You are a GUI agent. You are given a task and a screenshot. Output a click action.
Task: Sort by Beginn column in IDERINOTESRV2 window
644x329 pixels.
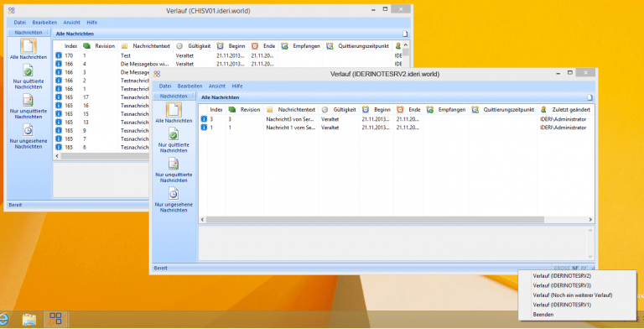pyautogui.click(x=377, y=109)
